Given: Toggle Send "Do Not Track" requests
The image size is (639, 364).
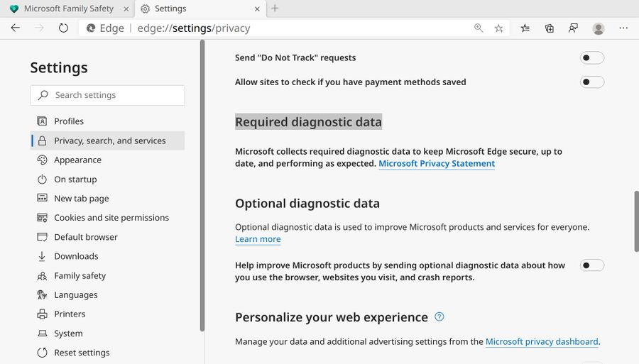Looking at the screenshot, I should click(591, 57).
